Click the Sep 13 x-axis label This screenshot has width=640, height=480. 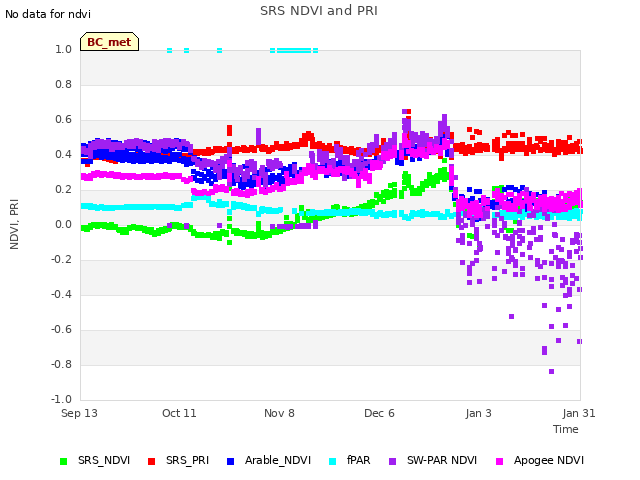[x=79, y=413]
